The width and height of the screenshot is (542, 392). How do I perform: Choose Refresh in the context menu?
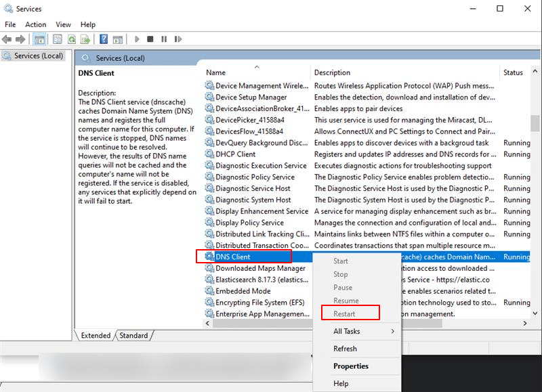[x=357, y=349]
